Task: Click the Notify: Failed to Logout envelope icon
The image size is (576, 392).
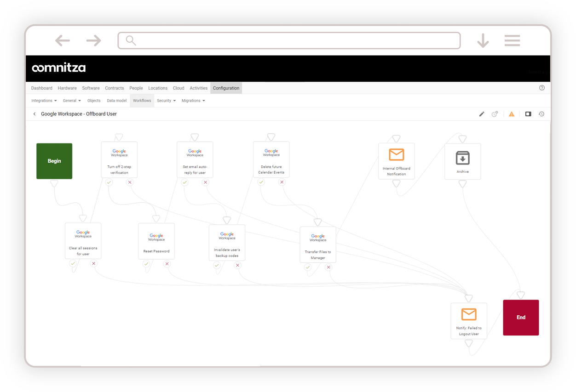Action: pyautogui.click(x=469, y=314)
